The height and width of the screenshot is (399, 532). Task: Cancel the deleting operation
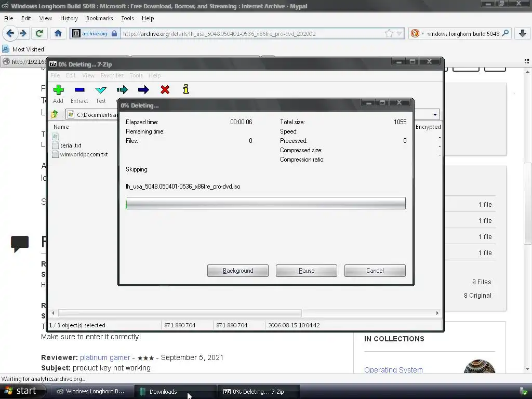(x=375, y=270)
